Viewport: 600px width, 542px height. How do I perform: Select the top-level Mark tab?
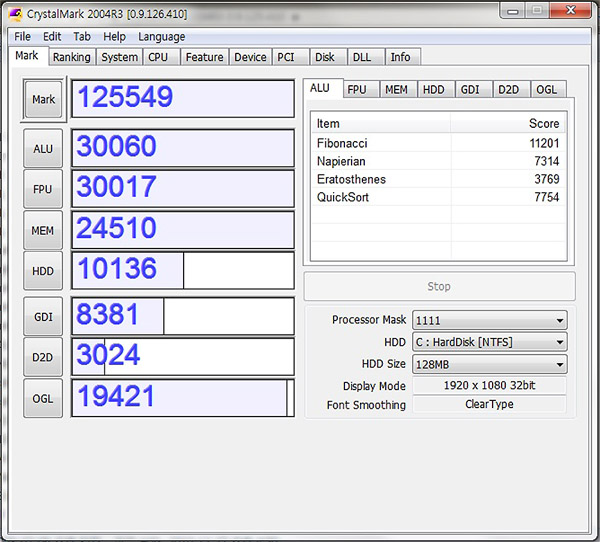27,56
